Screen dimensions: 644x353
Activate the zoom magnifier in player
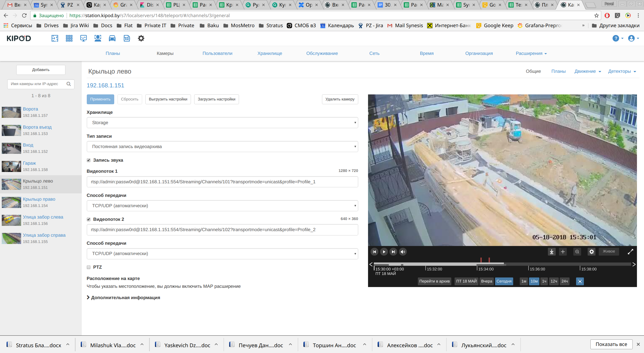pyautogui.click(x=577, y=252)
